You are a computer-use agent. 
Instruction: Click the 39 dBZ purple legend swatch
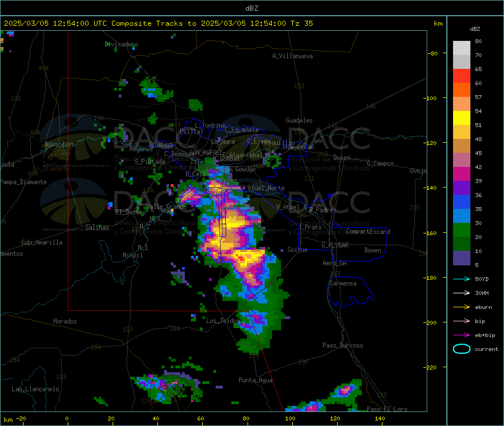tap(461, 188)
